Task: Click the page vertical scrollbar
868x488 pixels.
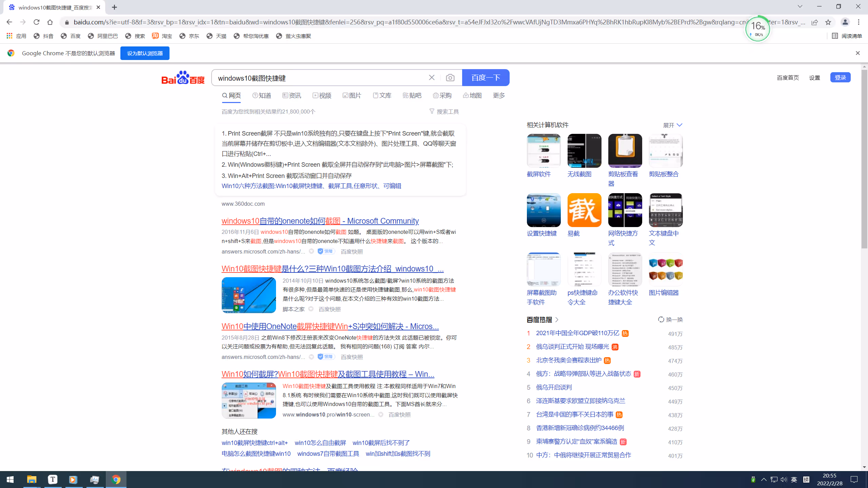Action: coord(864,159)
